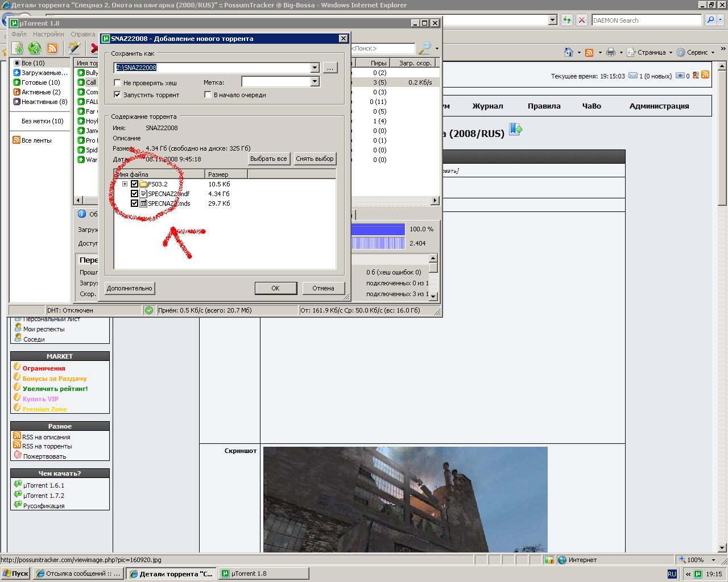
Task: Open the 'Правила' site navigation item
Action: 544,106
